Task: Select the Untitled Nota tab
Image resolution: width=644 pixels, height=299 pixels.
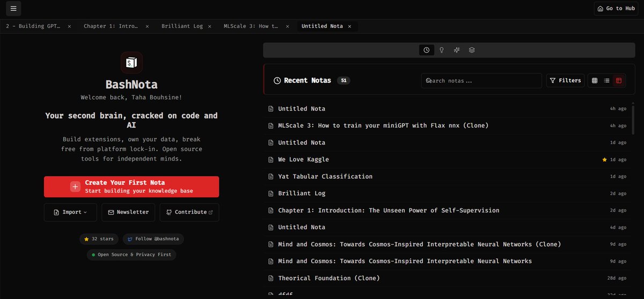Action: pos(321,26)
